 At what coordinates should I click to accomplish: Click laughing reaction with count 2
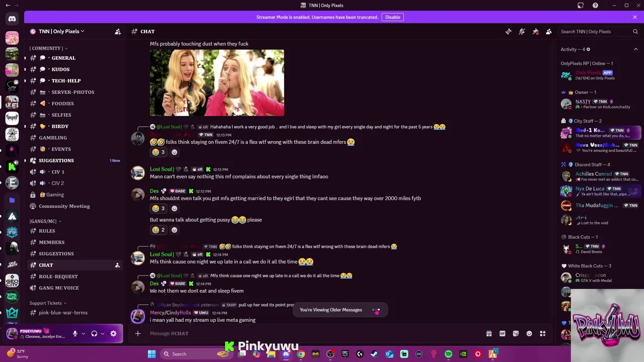(158, 230)
